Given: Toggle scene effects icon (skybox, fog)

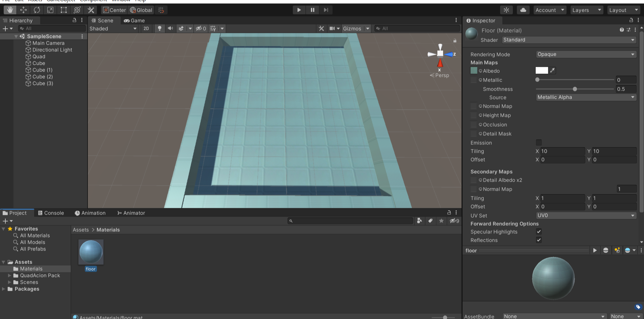Looking at the screenshot, I should click(181, 29).
